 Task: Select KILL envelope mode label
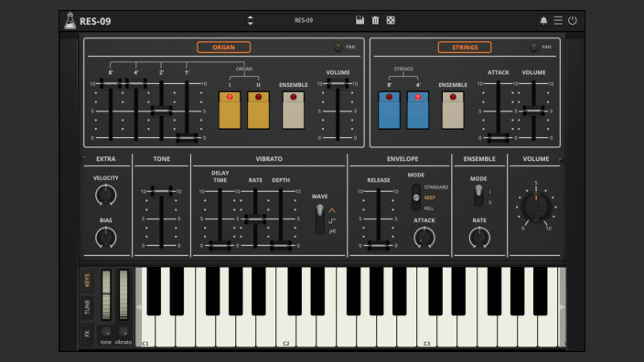pyautogui.click(x=428, y=208)
